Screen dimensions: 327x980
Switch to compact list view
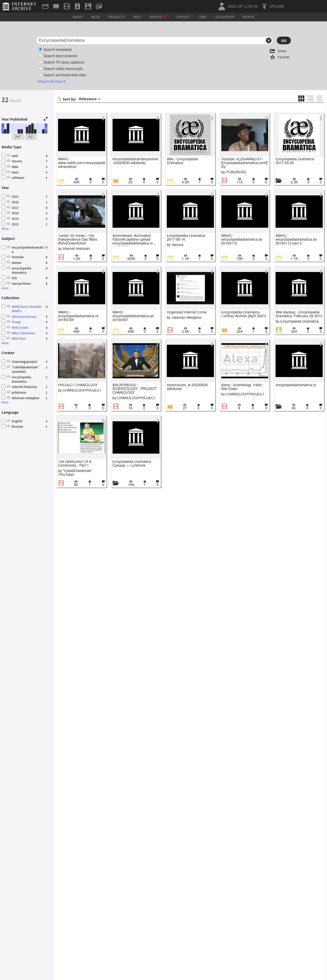(x=320, y=98)
